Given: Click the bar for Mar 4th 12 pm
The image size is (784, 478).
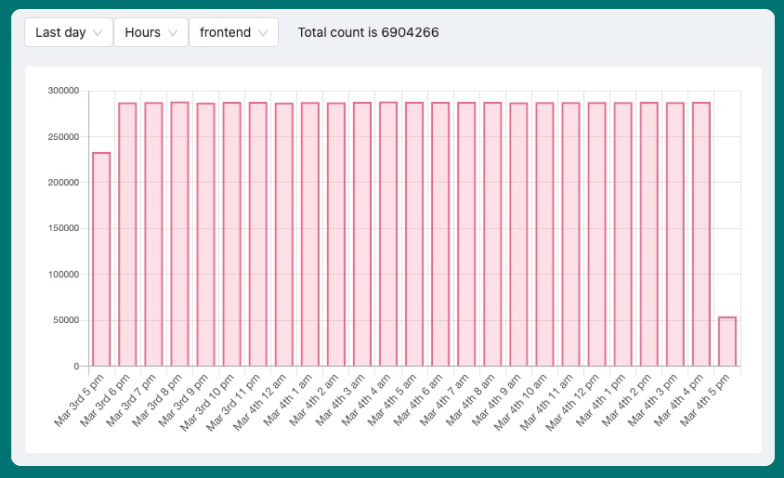Looking at the screenshot, I should pyautogui.click(x=596, y=234).
